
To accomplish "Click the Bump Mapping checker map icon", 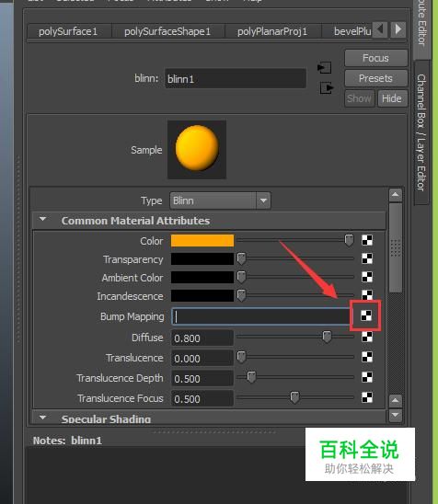I will coord(366,315).
